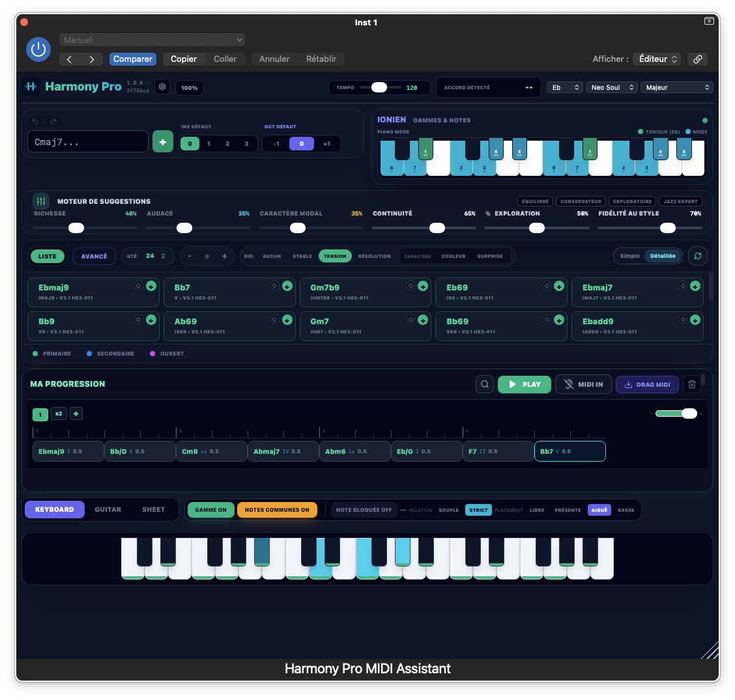The height and width of the screenshot is (700, 735).
Task: Open GAMMES & NOTES tab
Action: [442, 120]
